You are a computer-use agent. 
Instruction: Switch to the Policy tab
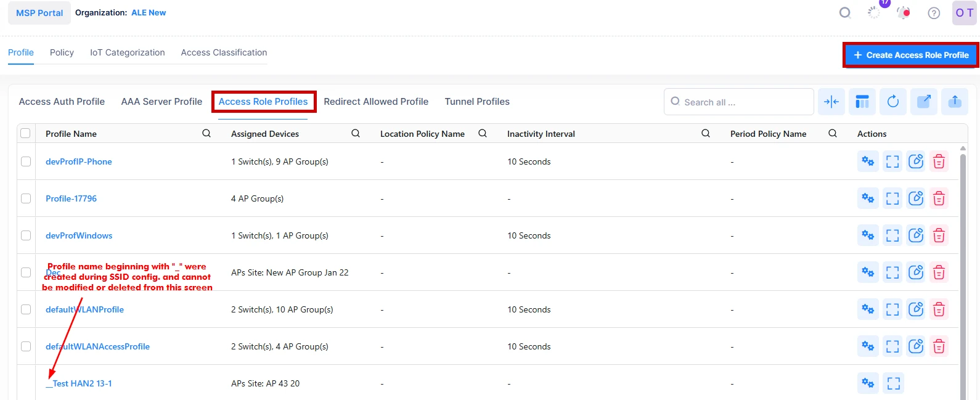pyautogui.click(x=62, y=52)
